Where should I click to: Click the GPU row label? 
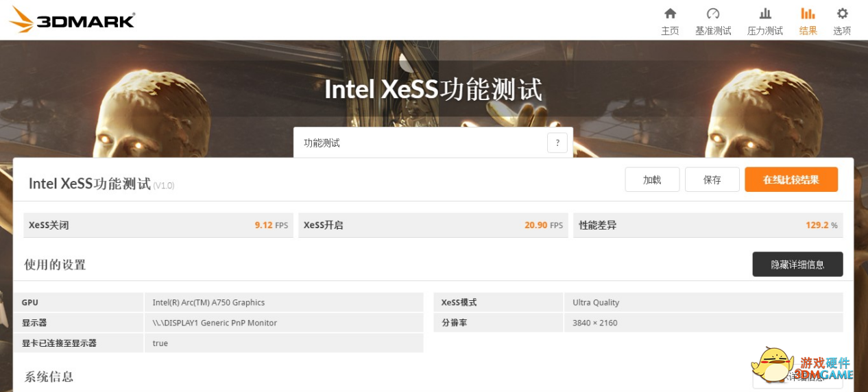pyautogui.click(x=29, y=302)
